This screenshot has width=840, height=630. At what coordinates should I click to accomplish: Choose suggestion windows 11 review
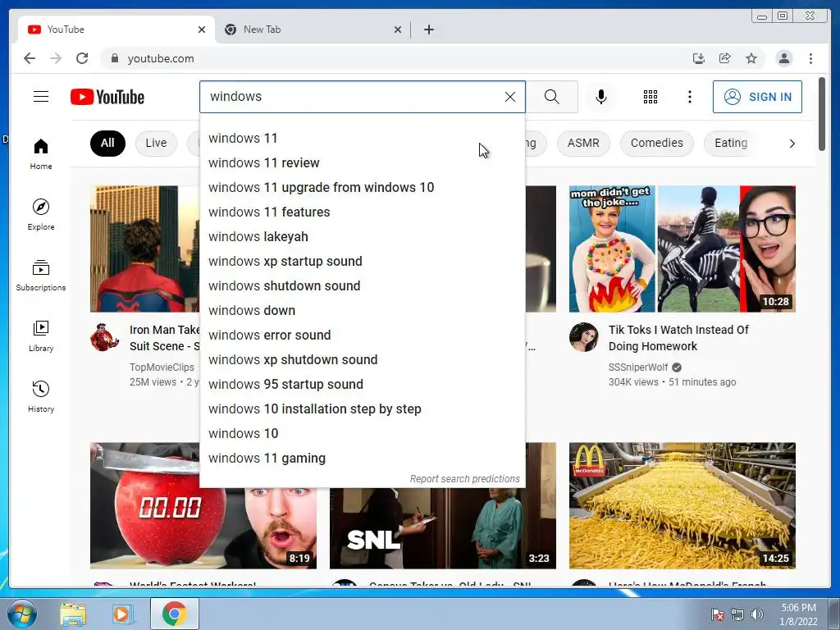(362, 163)
